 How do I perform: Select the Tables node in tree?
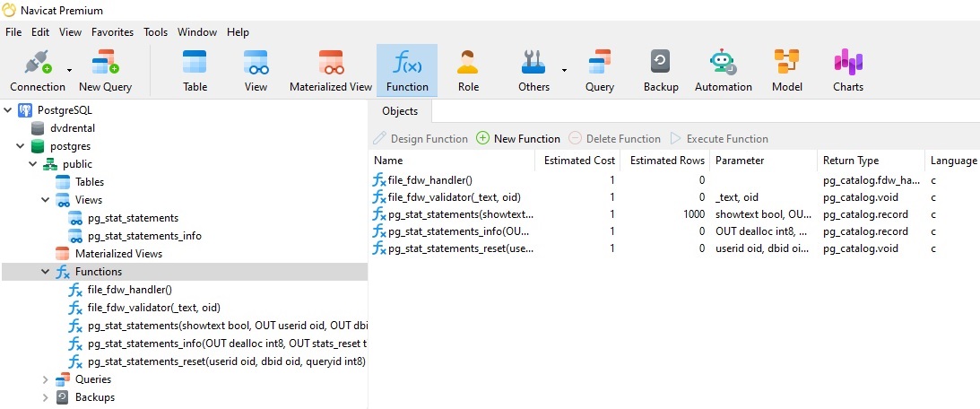[90, 182]
